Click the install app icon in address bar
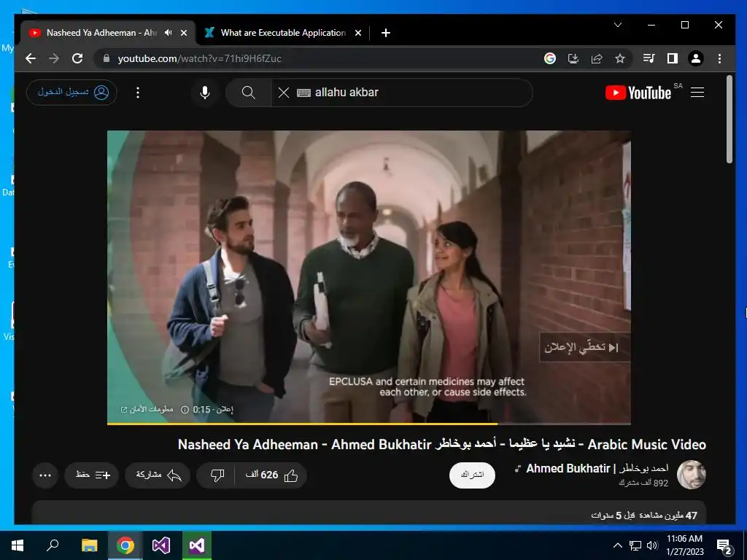The height and width of the screenshot is (560, 747). coord(573,58)
